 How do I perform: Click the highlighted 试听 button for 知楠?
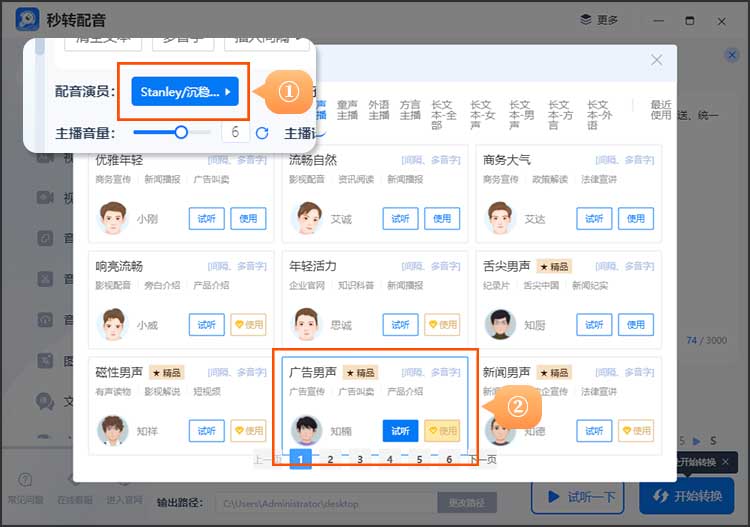coord(400,431)
